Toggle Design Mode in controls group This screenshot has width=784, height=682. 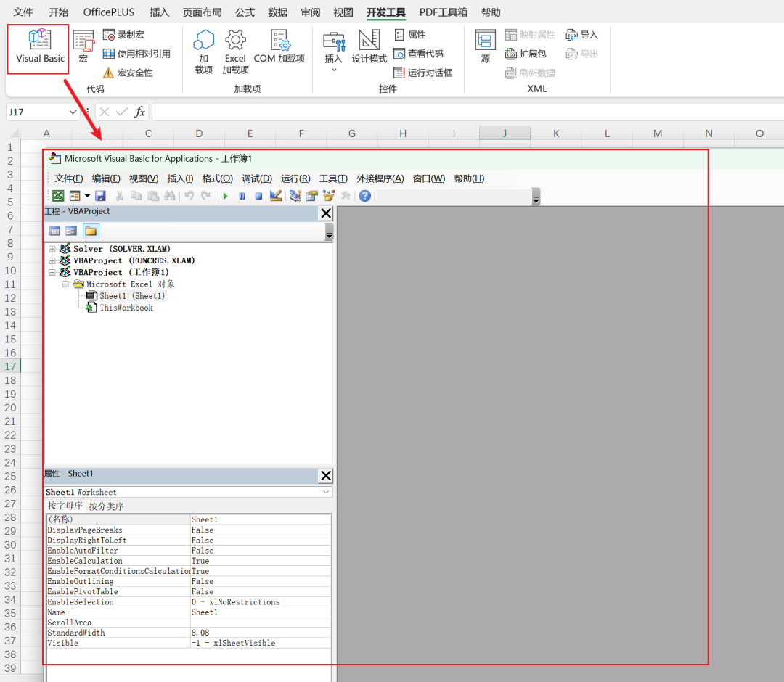click(x=369, y=46)
